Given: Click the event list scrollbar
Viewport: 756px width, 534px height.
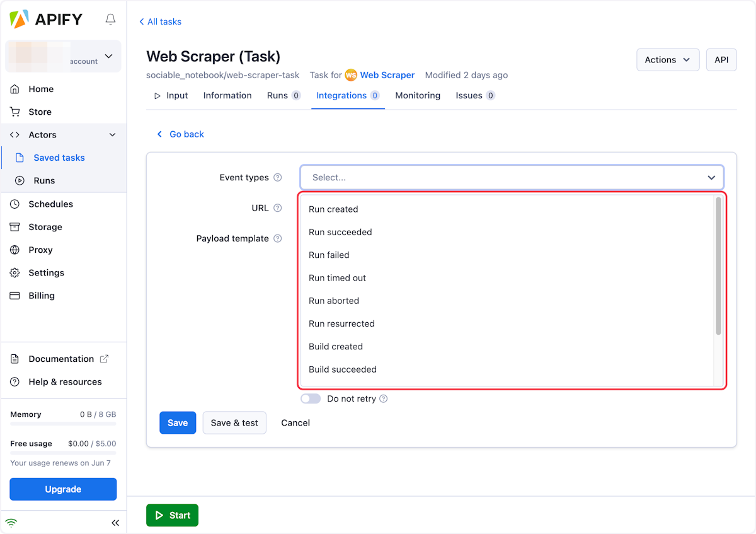Looking at the screenshot, I should click(718, 266).
